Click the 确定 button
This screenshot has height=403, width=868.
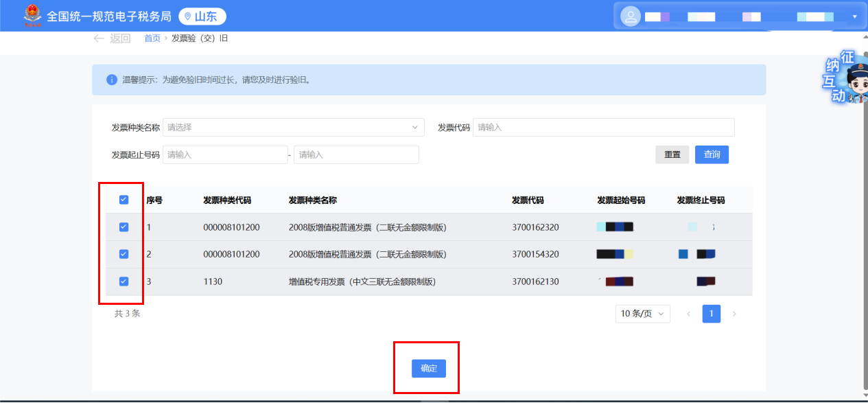[429, 369]
